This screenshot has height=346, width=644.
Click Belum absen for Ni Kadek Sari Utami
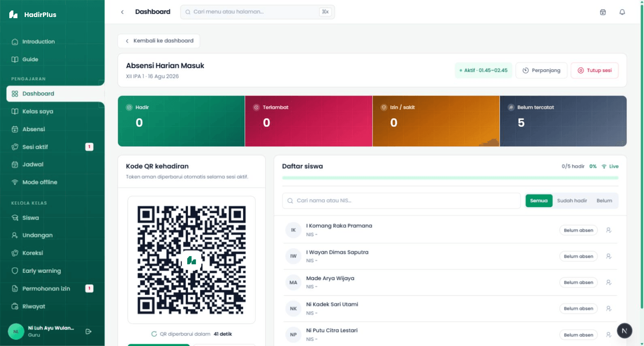pyautogui.click(x=578, y=308)
